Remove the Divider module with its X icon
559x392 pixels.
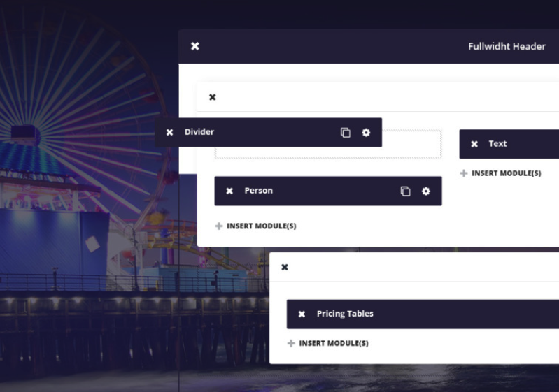[169, 133]
